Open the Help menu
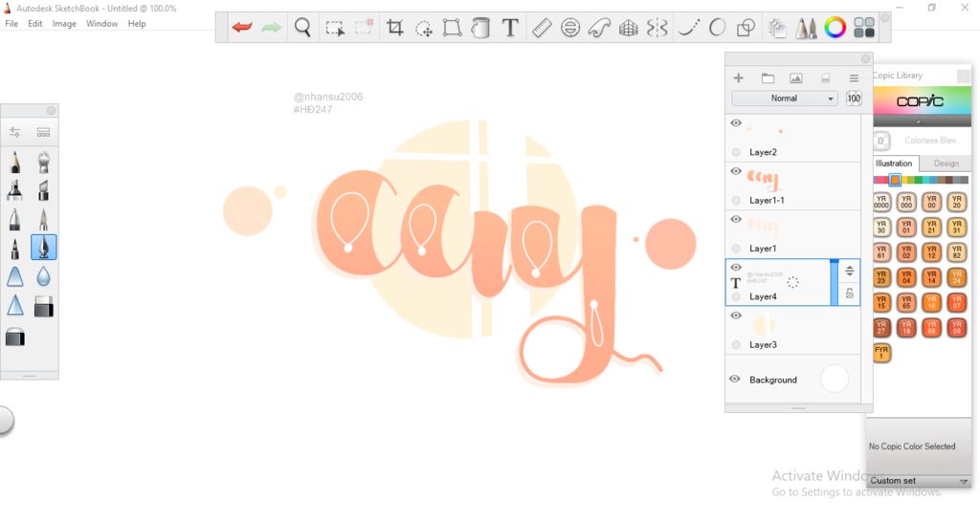The height and width of the screenshot is (523, 980). click(137, 24)
